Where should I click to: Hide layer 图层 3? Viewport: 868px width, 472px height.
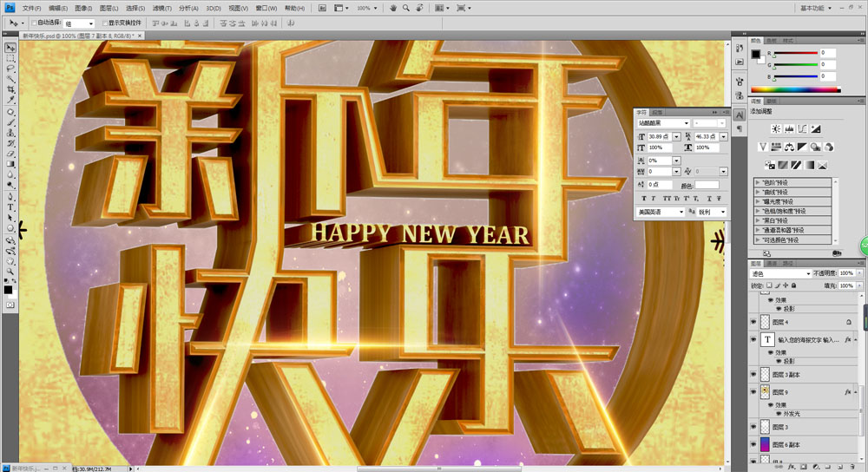[753, 427]
